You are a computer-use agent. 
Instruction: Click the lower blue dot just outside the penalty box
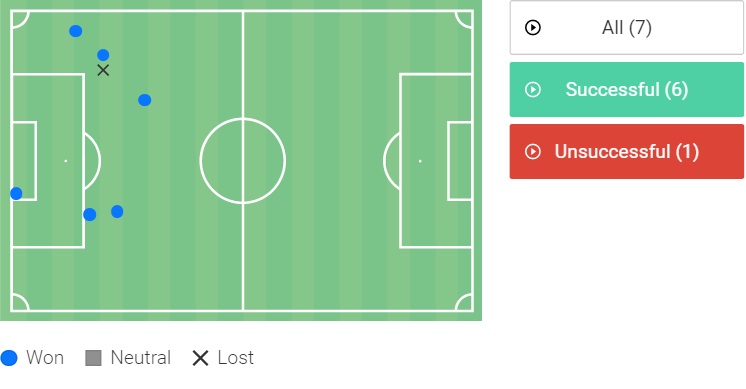click(x=117, y=212)
